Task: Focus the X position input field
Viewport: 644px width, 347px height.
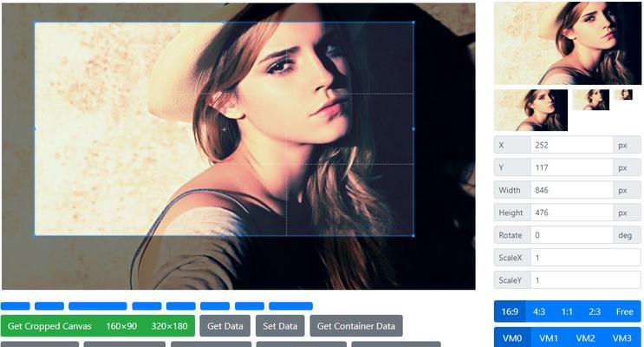Action: [572, 145]
